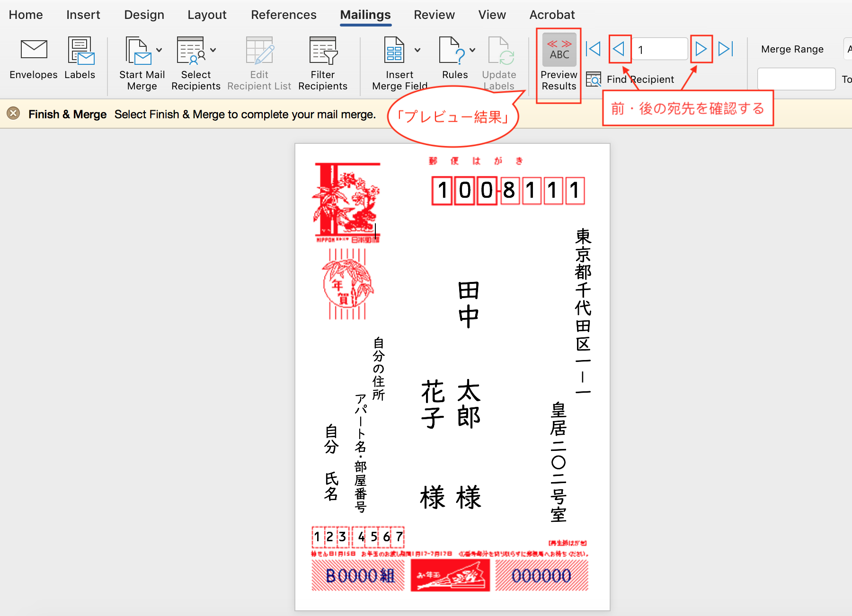Open the Review tab
Screen dimensions: 852x616
coord(435,15)
